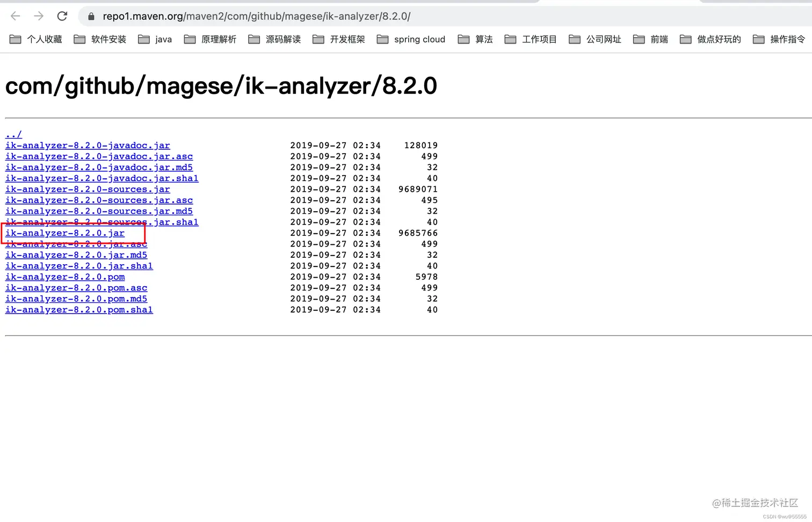Image resolution: width=812 pixels, height=522 pixels.
Task: Select file size 5978
Action: click(426, 277)
